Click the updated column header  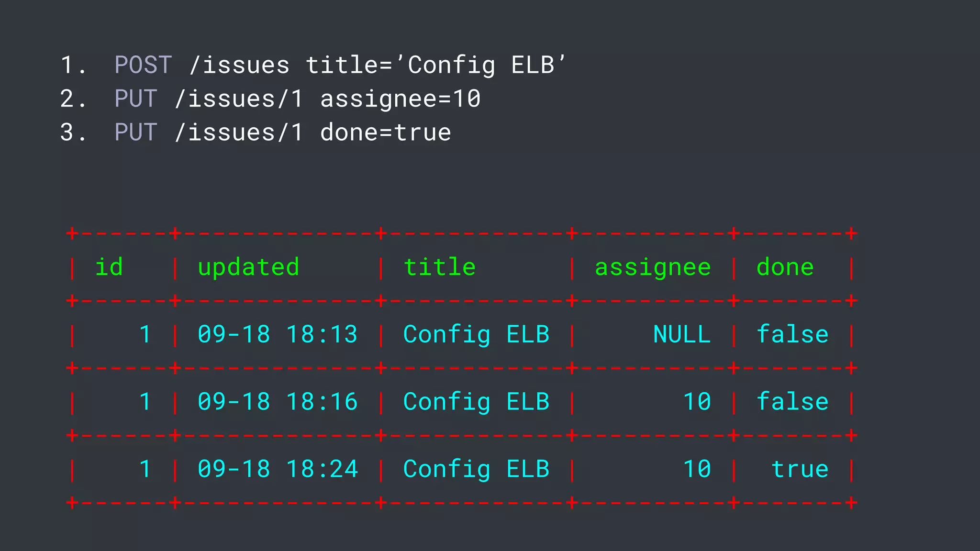pos(248,268)
